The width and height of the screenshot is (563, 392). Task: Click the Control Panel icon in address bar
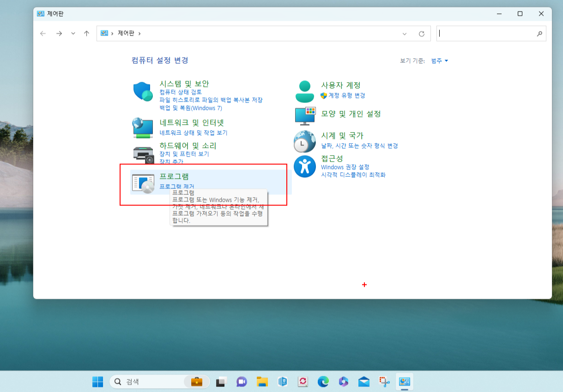coord(104,33)
